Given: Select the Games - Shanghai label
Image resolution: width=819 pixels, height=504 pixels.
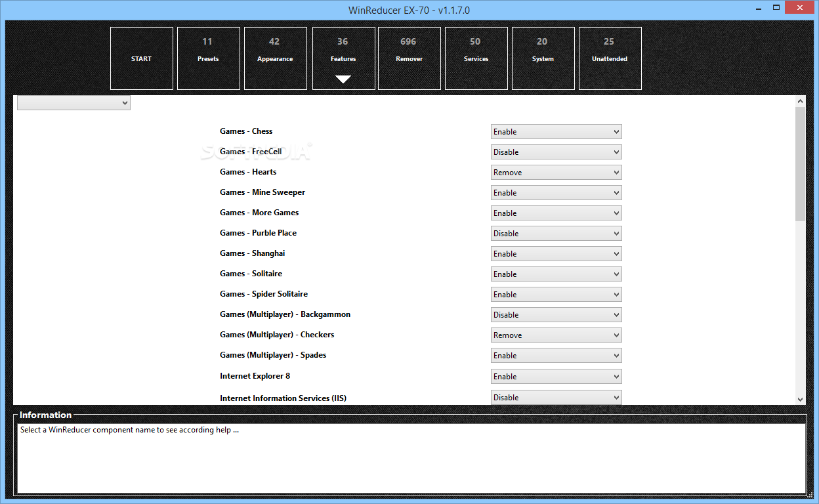Looking at the screenshot, I should coord(253,253).
